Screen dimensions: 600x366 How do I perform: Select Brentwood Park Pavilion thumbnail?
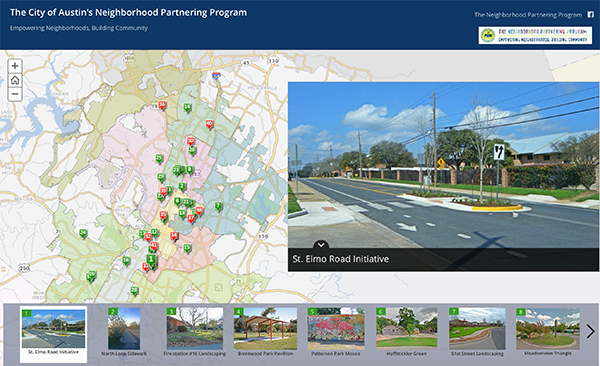coord(265,332)
